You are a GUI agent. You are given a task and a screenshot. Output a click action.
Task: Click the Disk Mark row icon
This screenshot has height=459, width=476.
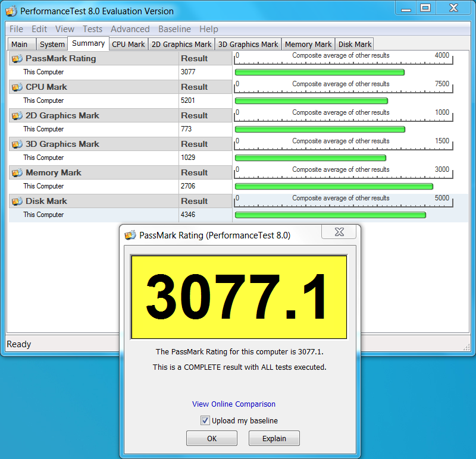point(17,201)
